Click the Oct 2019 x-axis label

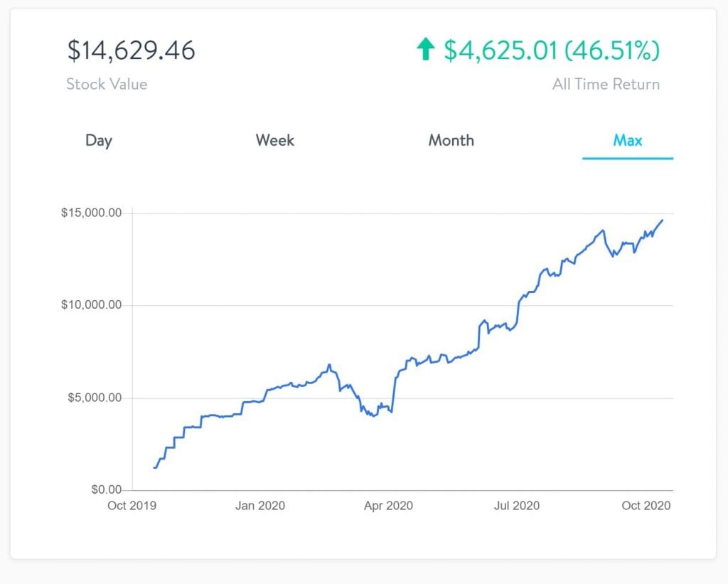[x=132, y=506]
